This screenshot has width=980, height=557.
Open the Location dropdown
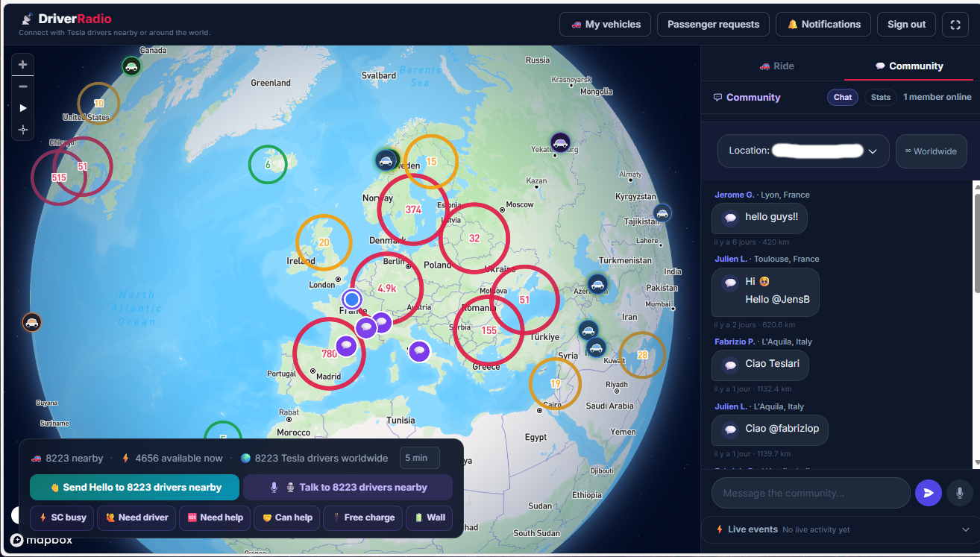pos(803,151)
